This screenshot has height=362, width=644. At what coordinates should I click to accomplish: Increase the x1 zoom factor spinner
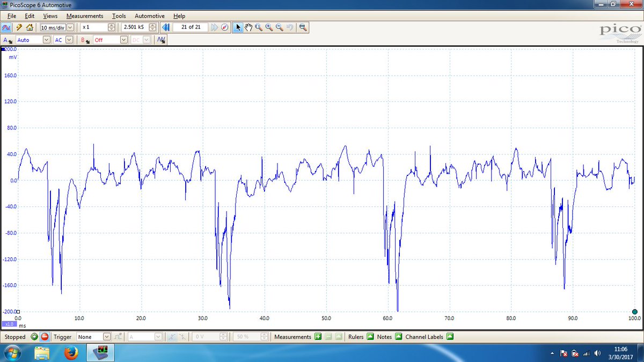coord(111,25)
